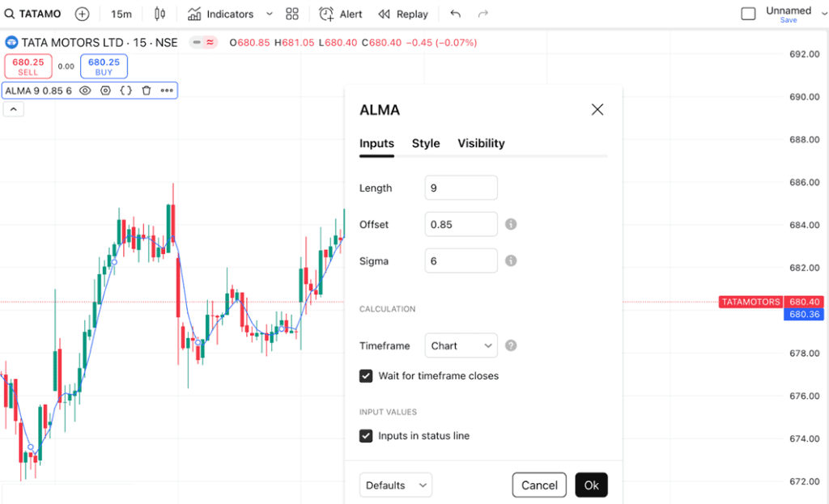Uncheck Wait for timeframe closes checkbox

tap(366, 376)
